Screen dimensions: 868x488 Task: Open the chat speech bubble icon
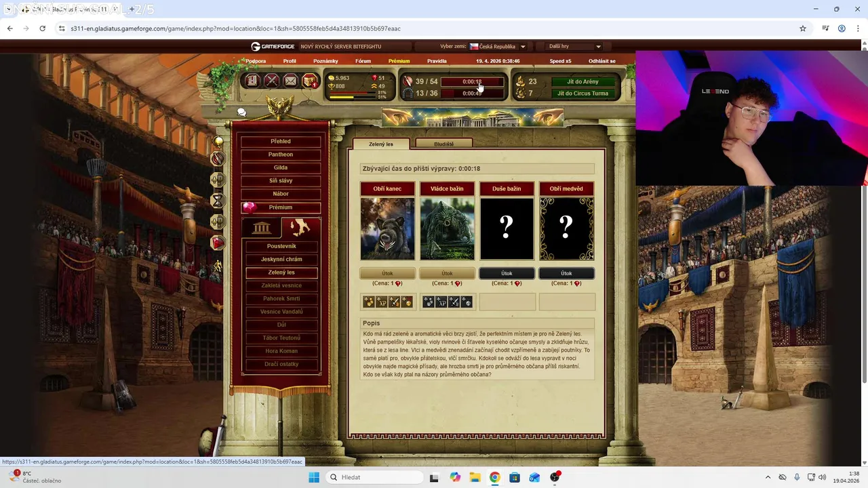[241, 113]
